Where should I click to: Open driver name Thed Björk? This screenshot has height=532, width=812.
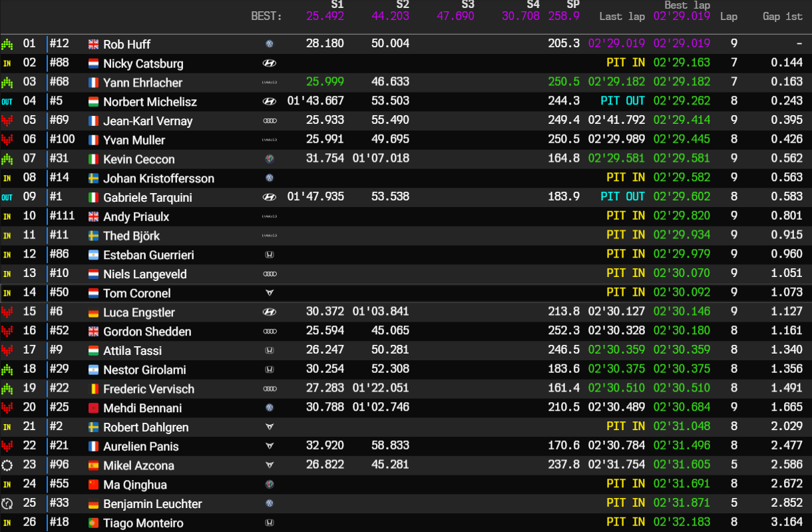[x=131, y=236]
